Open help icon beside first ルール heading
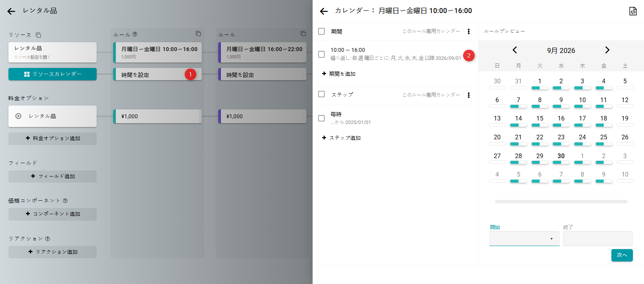The image size is (644, 284). click(135, 34)
